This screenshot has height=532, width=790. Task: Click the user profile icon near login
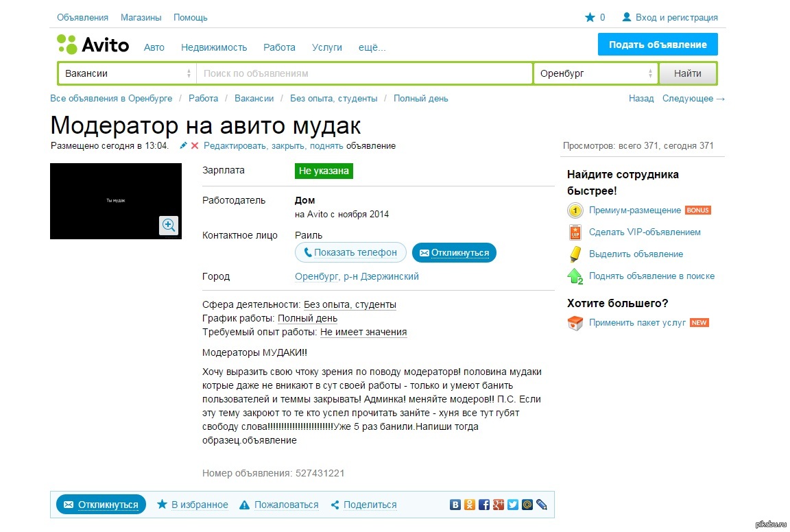pyautogui.click(x=626, y=17)
